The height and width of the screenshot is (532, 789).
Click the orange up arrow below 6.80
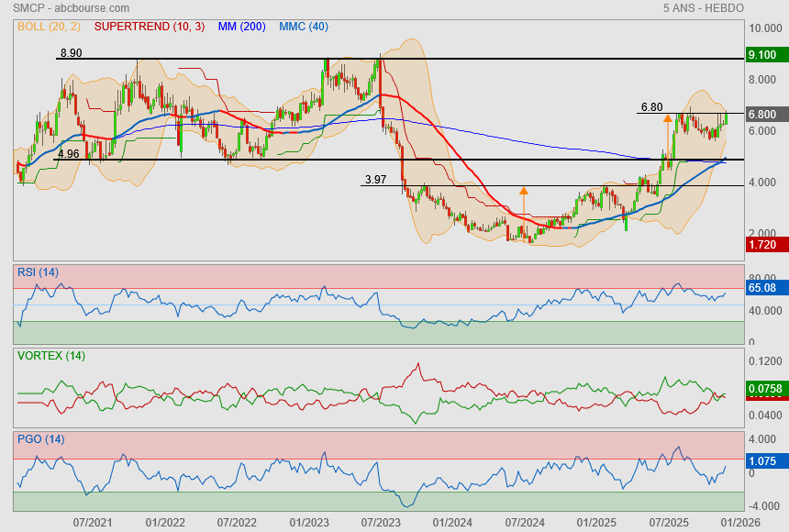click(x=667, y=118)
